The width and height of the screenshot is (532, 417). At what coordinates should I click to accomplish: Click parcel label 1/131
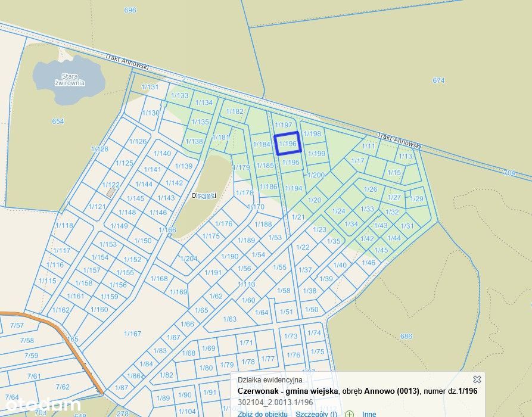pyautogui.click(x=150, y=87)
